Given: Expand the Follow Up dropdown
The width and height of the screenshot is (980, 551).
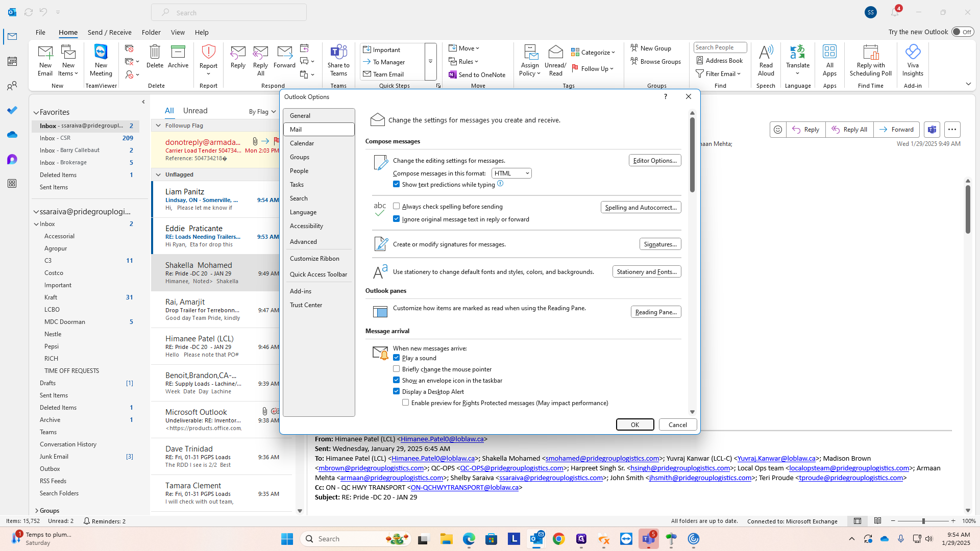Looking at the screenshot, I should [593, 68].
